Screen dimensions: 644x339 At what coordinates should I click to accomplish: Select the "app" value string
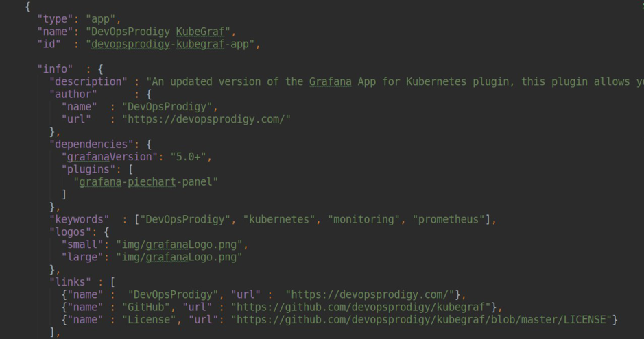pos(101,19)
